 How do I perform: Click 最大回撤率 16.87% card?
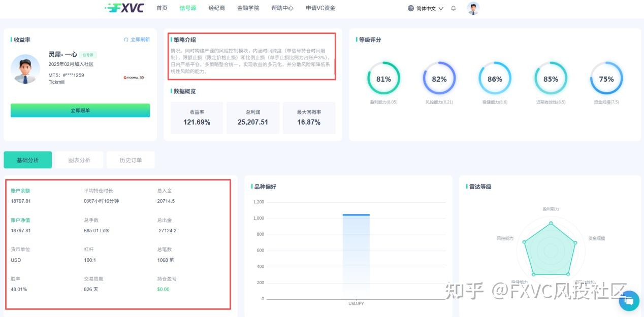309,118
